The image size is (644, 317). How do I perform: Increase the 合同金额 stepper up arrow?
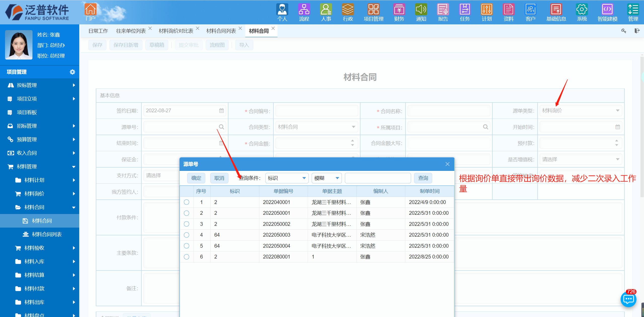click(352, 141)
